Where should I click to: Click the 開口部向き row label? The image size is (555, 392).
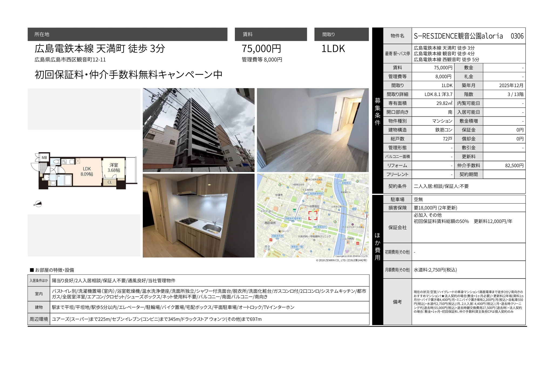click(397, 112)
